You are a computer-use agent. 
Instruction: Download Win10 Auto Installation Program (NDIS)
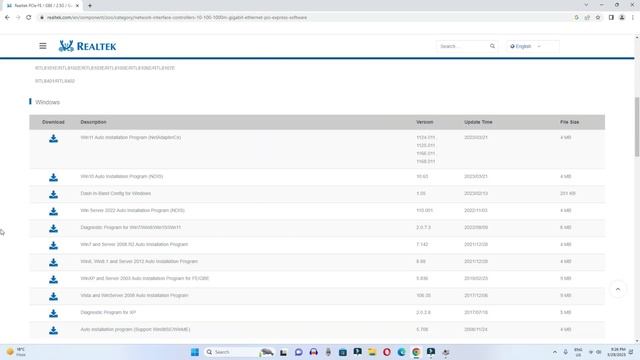point(53,178)
